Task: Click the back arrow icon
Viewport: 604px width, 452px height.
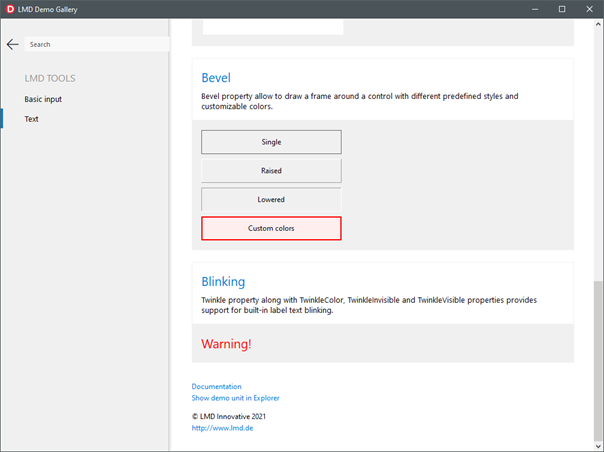Action: click(12, 44)
